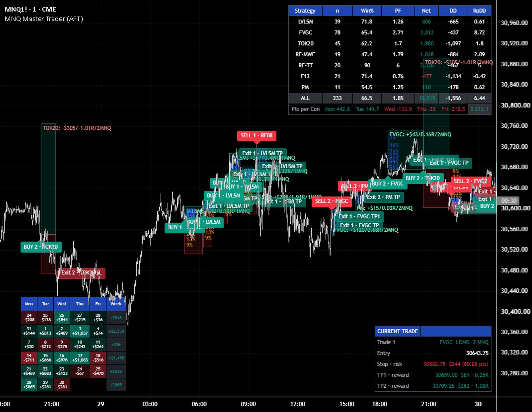This screenshot has height=412, width=532.
Task: Click the Exit 2 · PM TP label
Action: [383, 197]
